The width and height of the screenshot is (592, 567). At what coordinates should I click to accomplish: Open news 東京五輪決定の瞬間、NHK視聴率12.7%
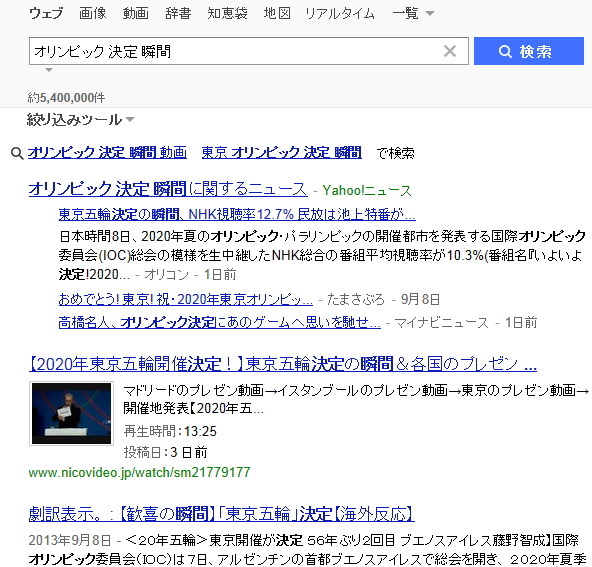[237, 214]
